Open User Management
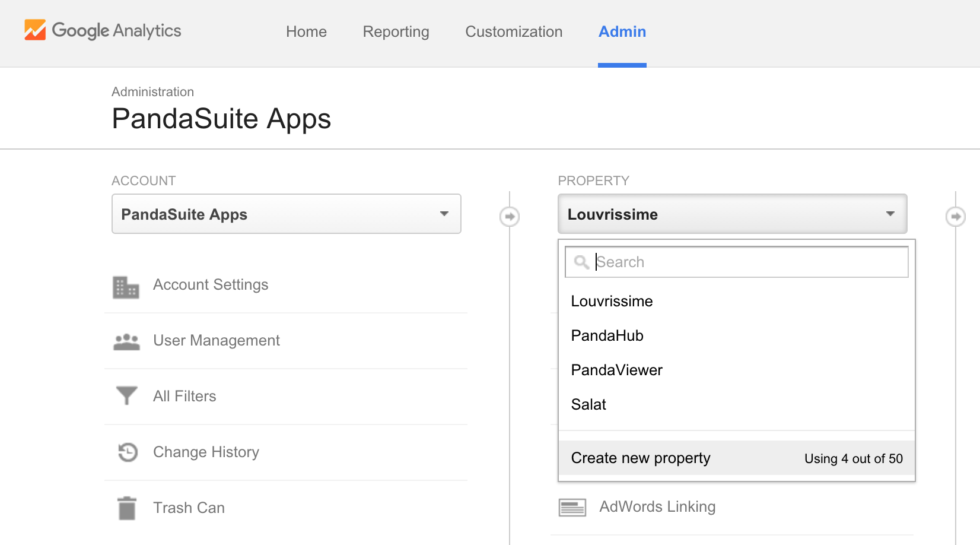This screenshot has width=980, height=545. point(217,341)
